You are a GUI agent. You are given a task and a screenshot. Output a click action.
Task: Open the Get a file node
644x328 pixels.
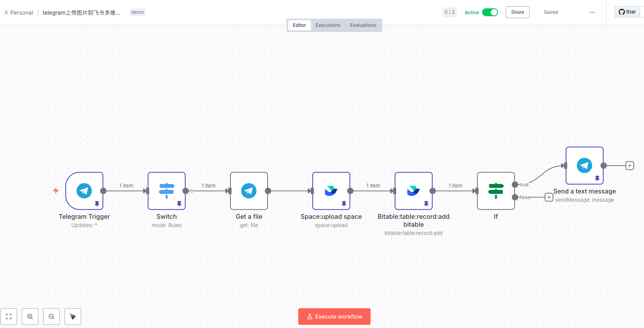[249, 191]
